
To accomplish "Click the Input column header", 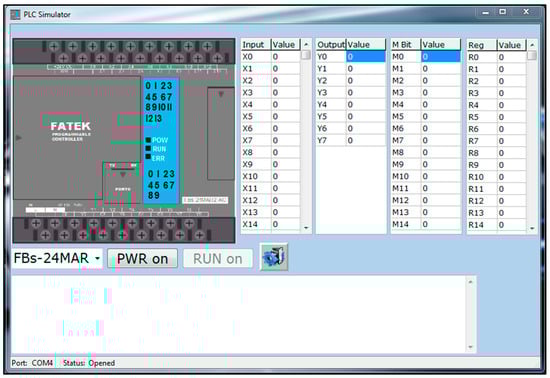I will click(x=256, y=45).
